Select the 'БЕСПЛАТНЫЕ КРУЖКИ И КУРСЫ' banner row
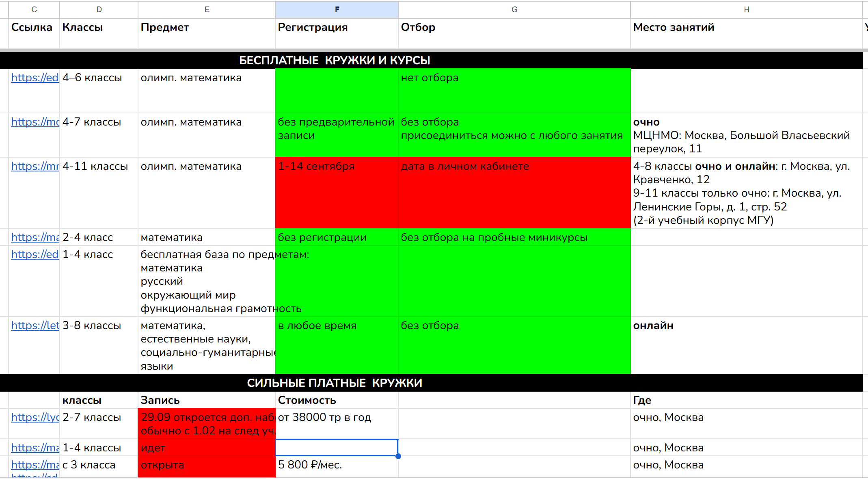Screen dimensions: 868x479 431,60
